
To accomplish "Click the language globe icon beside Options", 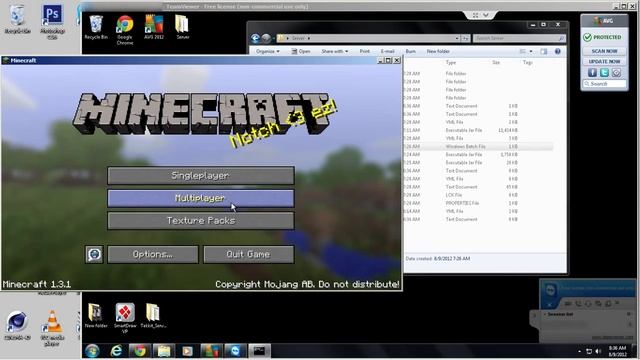I will tap(94, 254).
